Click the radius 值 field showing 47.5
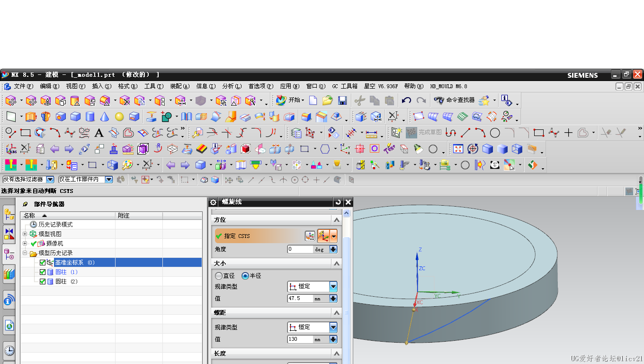 click(x=300, y=299)
